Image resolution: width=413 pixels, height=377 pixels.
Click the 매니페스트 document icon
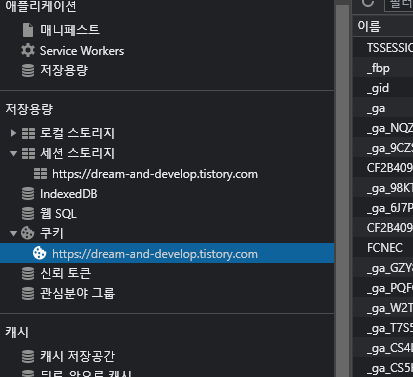28,30
